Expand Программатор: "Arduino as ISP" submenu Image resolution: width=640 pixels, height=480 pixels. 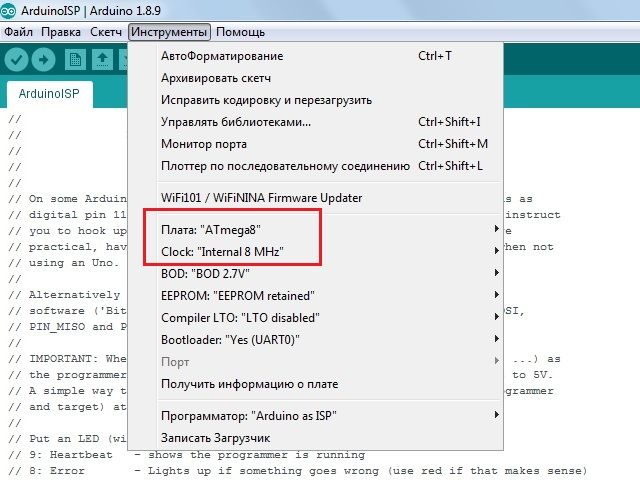click(316, 416)
